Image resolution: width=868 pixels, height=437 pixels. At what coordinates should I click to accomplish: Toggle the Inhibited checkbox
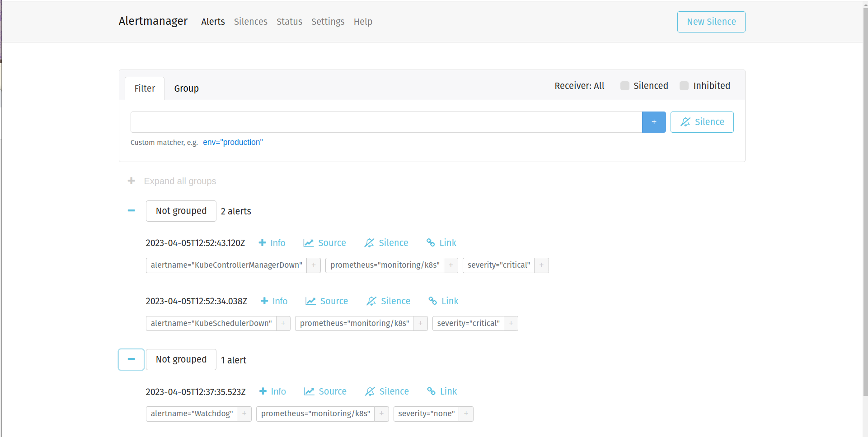[x=684, y=86]
